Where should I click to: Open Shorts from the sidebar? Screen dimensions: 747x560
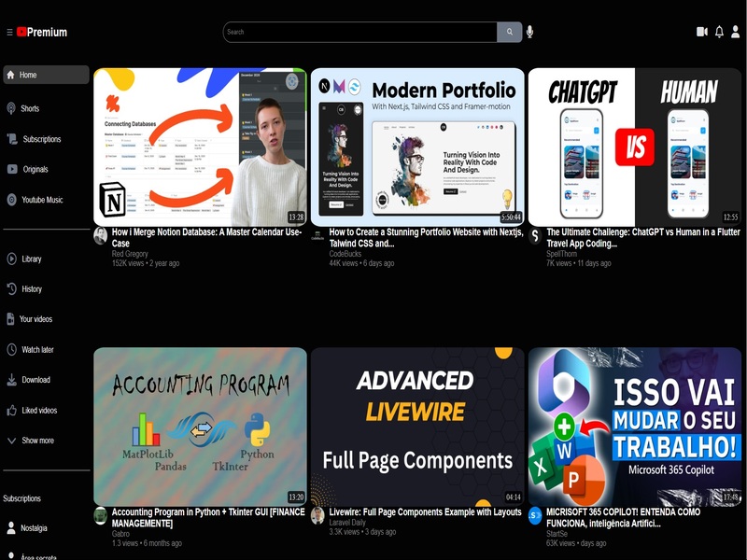[x=30, y=108]
